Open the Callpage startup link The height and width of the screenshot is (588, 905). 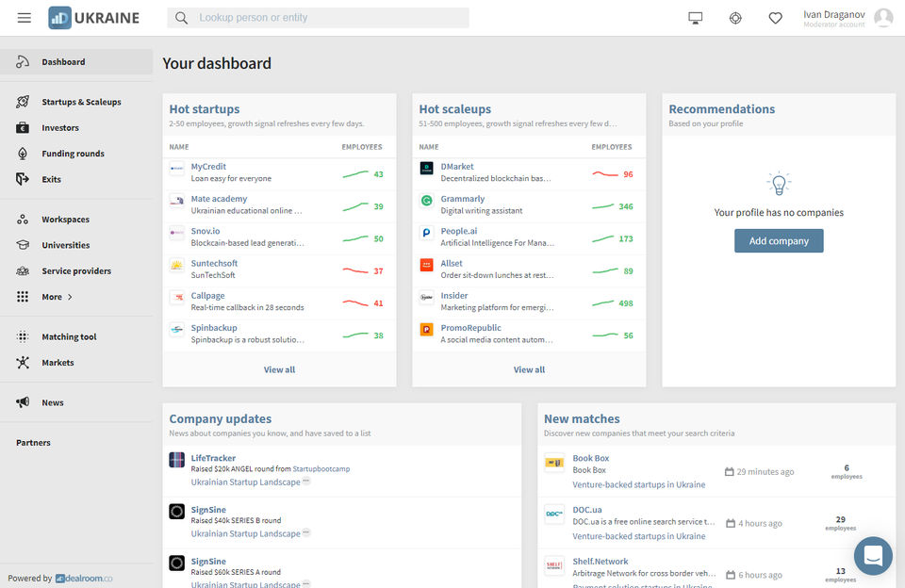point(207,296)
